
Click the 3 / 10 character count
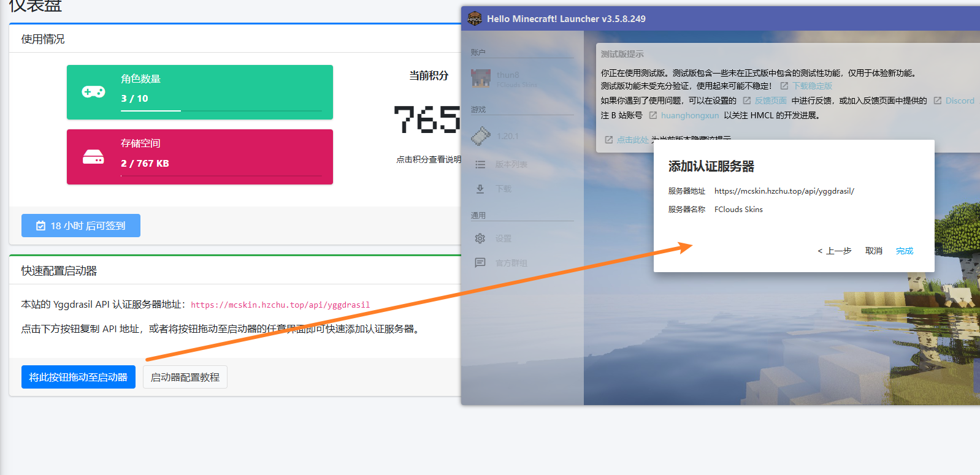pyautogui.click(x=134, y=98)
